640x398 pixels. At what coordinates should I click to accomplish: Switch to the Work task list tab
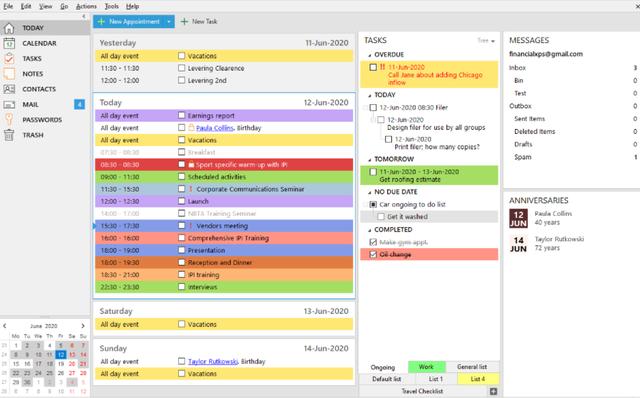(426, 367)
